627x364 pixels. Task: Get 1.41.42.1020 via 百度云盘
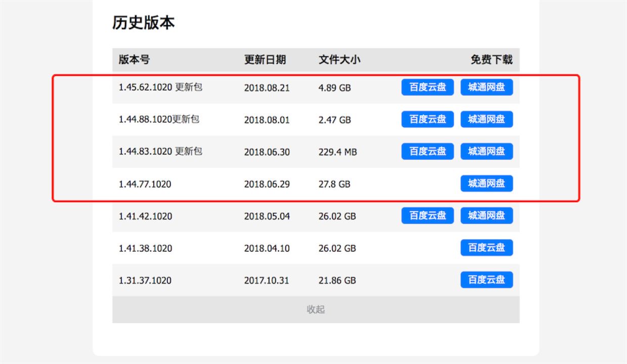[x=428, y=215]
